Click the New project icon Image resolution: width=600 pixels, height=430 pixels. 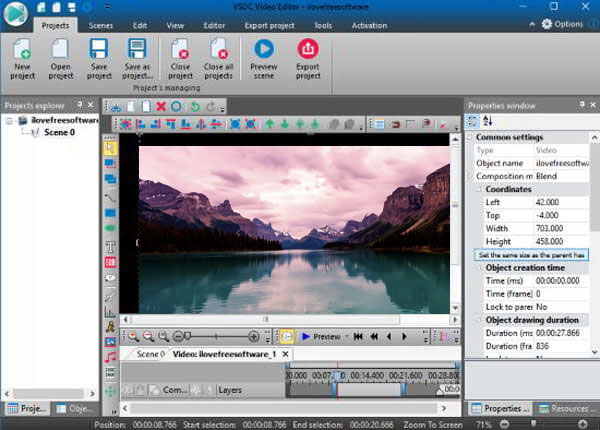coord(22,50)
